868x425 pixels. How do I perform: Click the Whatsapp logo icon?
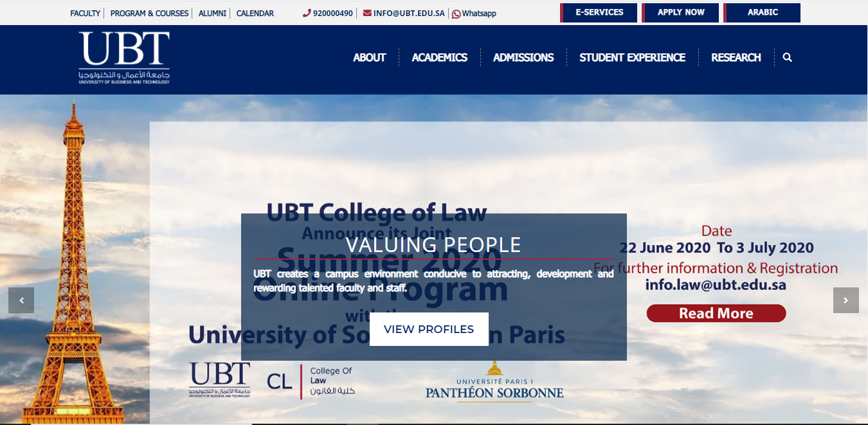[456, 14]
